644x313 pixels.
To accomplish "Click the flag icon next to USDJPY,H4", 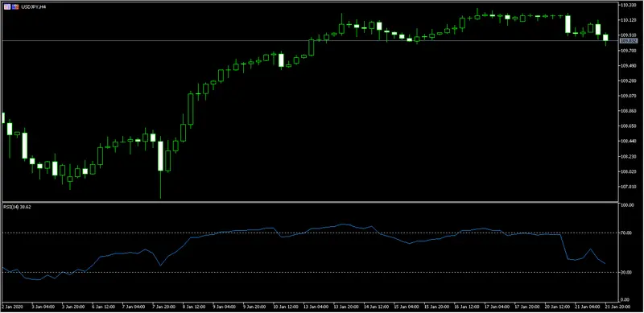I will pyautogui.click(x=15, y=7).
